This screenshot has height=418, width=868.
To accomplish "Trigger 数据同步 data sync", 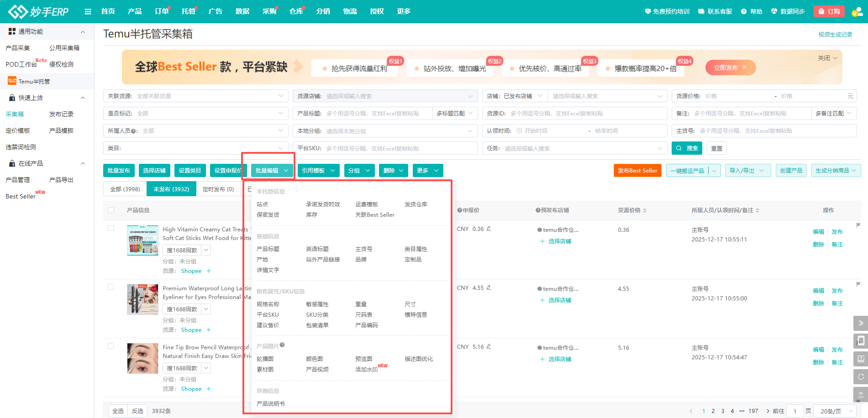I will [789, 11].
